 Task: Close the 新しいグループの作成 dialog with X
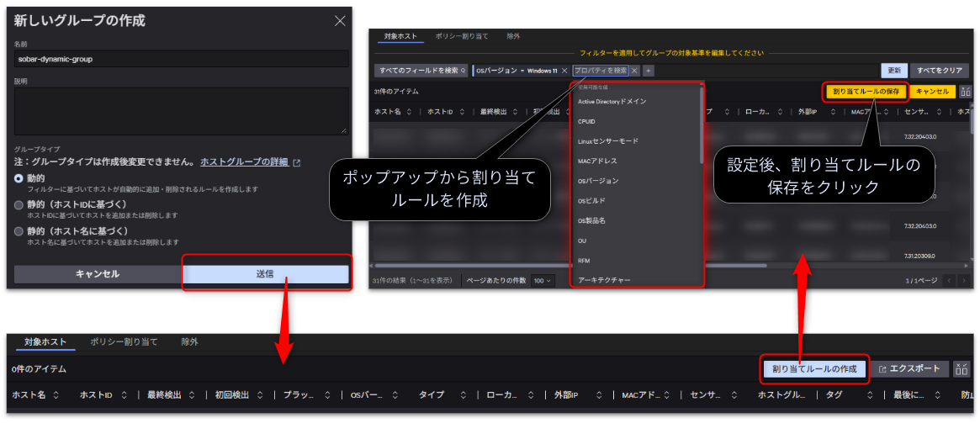tap(340, 21)
